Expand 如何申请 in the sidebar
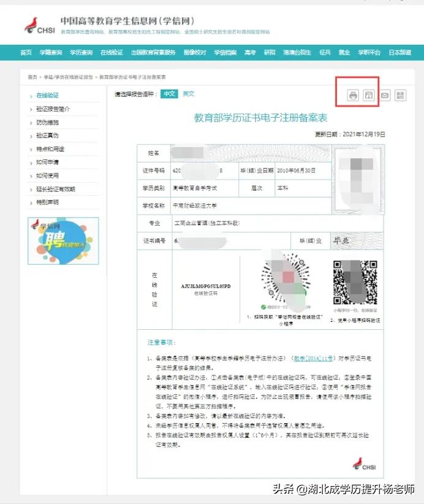The width and height of the screenshot is (424, 504). [x=47, y=162]
